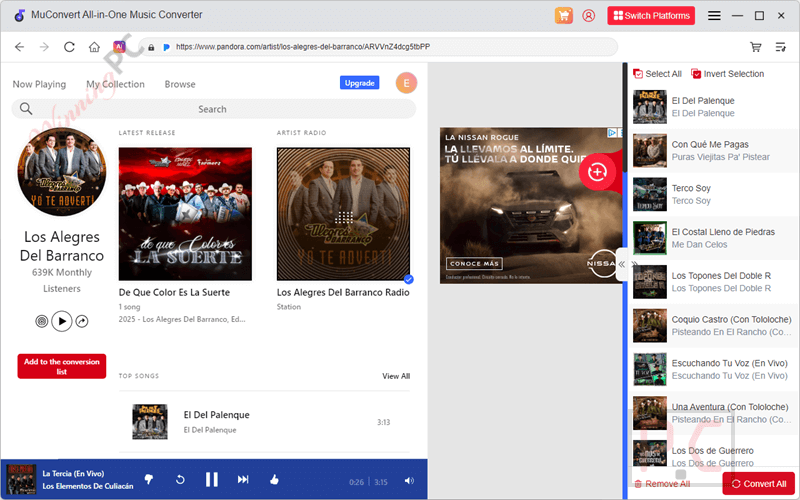Screen dimensions: 800x500
Task: Click De Que Color Es La Suerte title
Action: pos(174,292)
